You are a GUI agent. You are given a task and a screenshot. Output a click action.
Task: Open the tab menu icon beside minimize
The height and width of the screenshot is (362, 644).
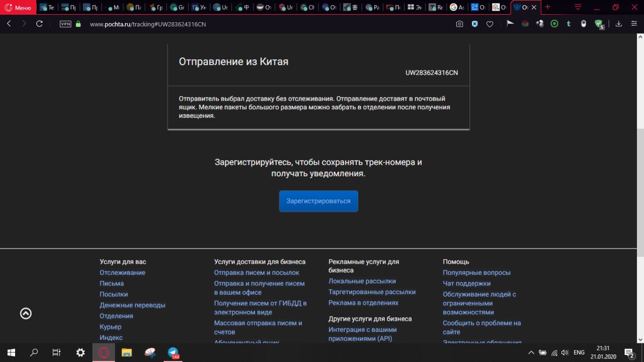tap(578, 7)
